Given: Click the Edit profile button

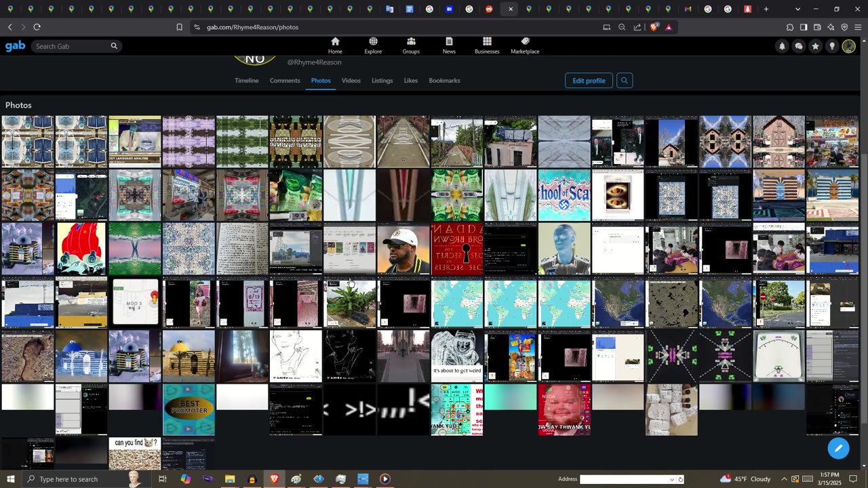Looking at the screenshot, I should 589,81.
